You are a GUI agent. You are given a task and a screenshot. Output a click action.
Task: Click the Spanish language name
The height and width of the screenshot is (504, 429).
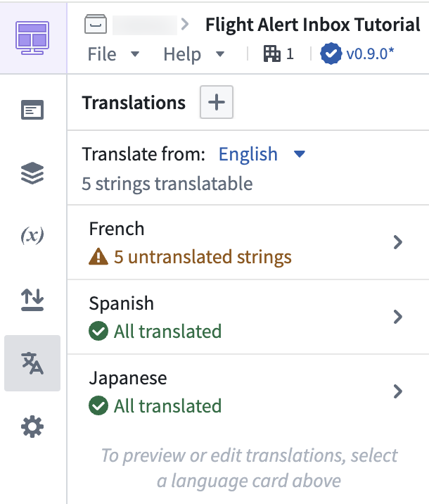click(x=122, y=303)
